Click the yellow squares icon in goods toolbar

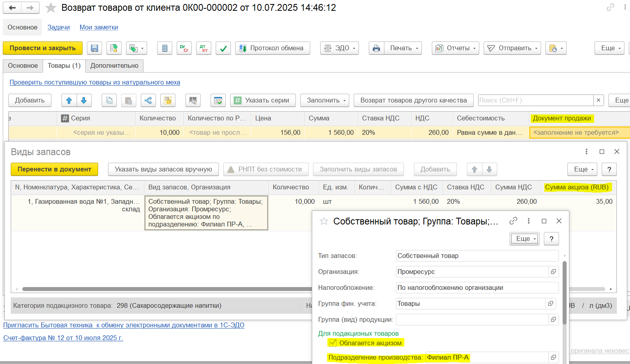[x=167, y=100]
